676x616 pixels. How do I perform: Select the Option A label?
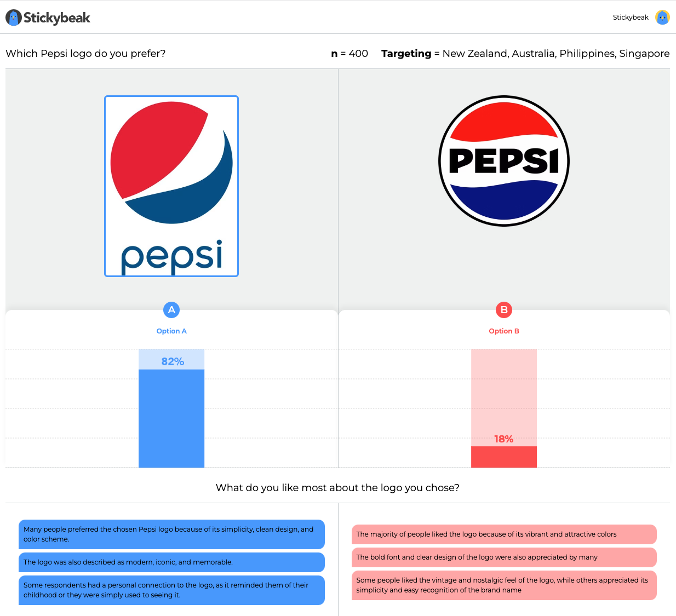click(171, 331)
